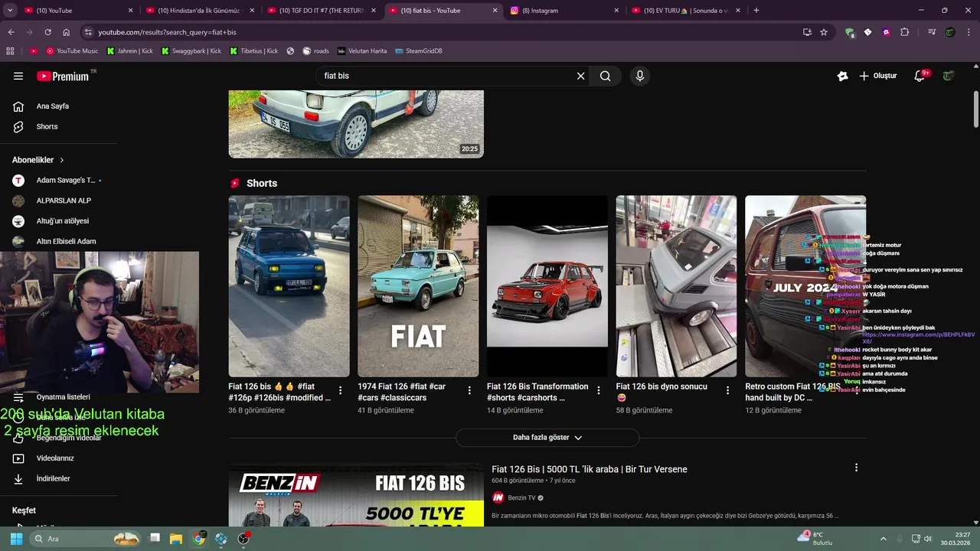Click the browser home button
980x551 pixels.
67,32
